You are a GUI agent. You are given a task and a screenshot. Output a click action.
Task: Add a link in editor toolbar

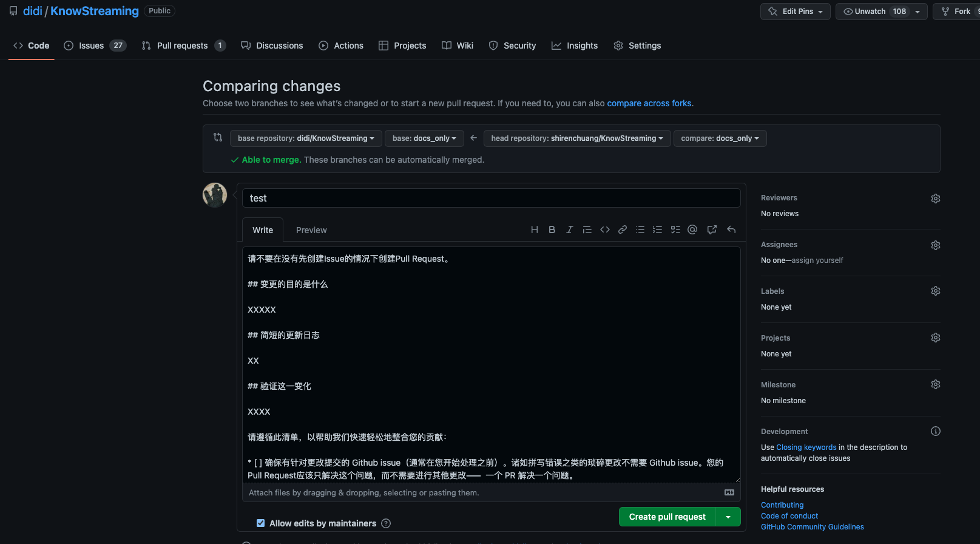(623, 229)
